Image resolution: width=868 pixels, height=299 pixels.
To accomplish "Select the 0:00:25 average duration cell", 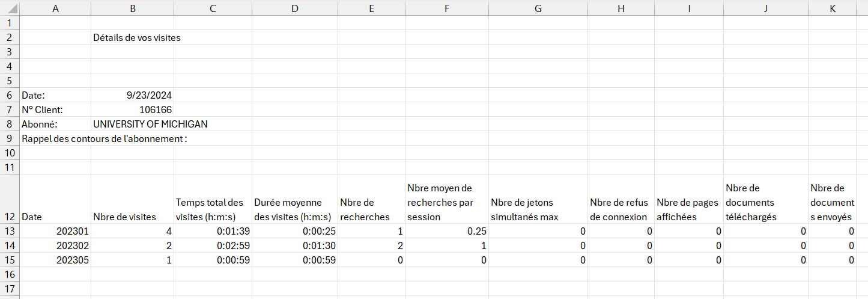I will tap(296, 231).
